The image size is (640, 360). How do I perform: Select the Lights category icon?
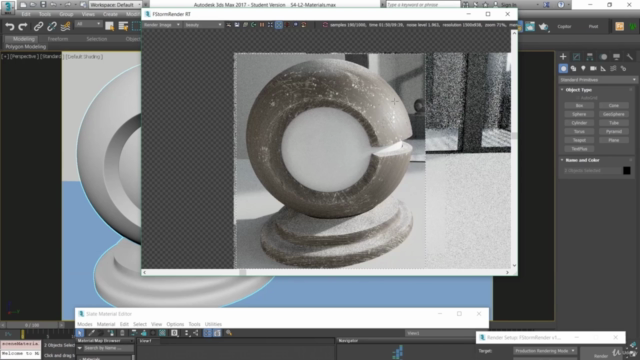tap(583, 69)
